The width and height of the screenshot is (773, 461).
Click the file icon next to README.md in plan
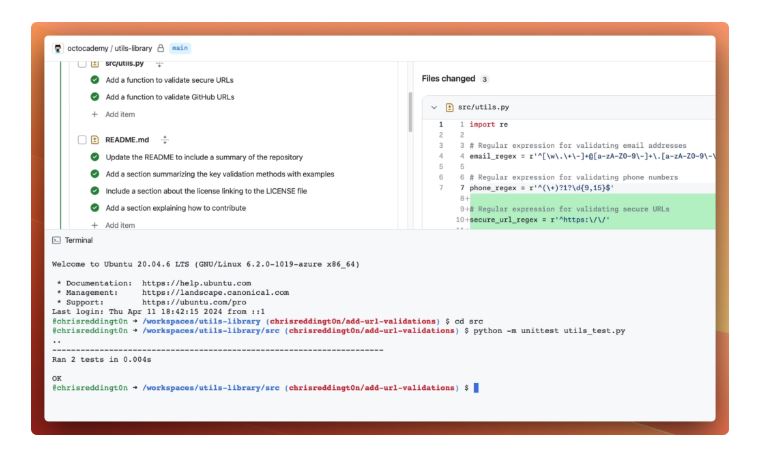[x=96, y=140]
